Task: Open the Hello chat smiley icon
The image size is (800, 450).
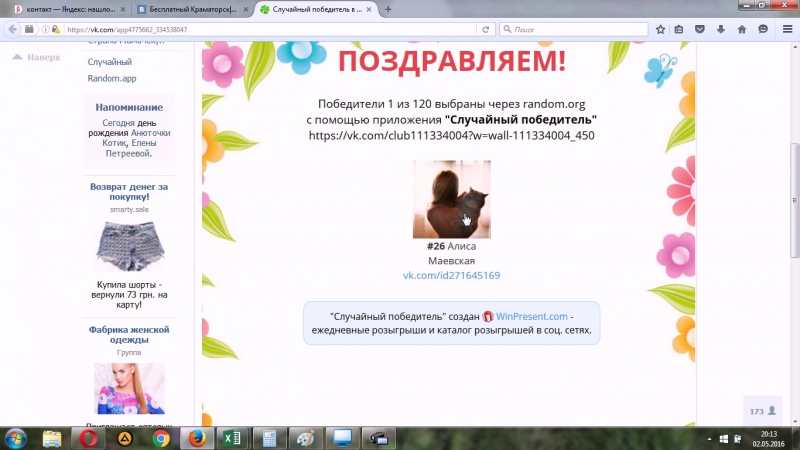Action: point(763,30)
